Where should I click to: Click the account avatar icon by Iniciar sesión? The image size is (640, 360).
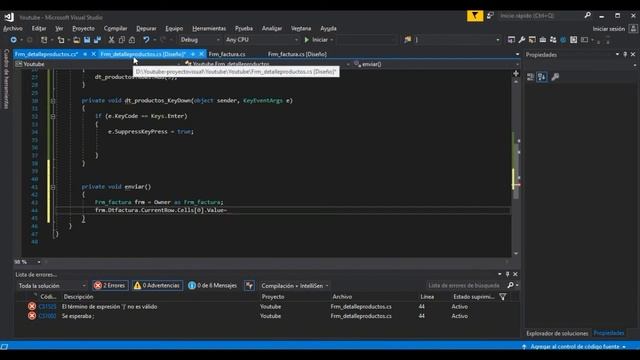(x=633, y=29)
